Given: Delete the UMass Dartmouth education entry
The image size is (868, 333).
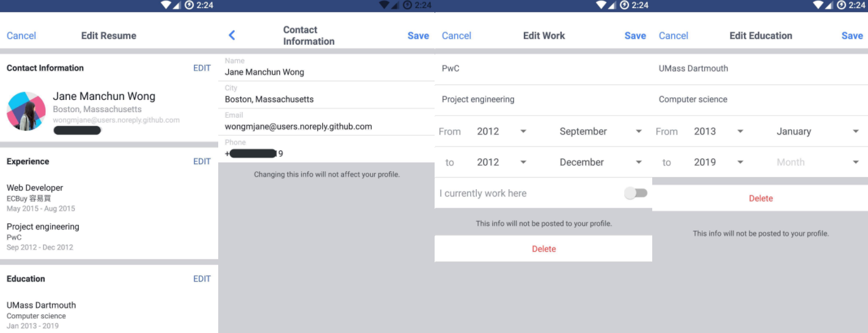Looking at the screenshot, I should [760, 198].
